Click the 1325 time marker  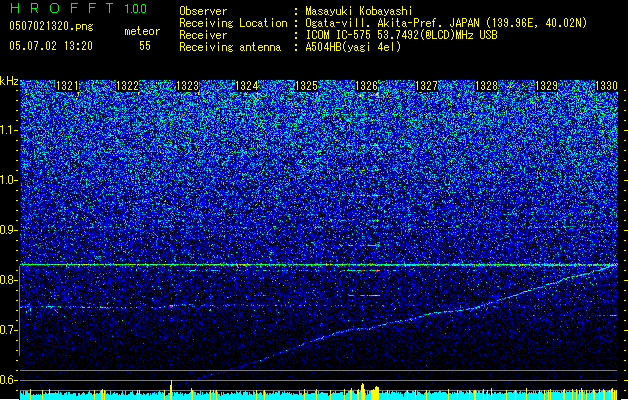pyautogui.click(x=306, y=86)
